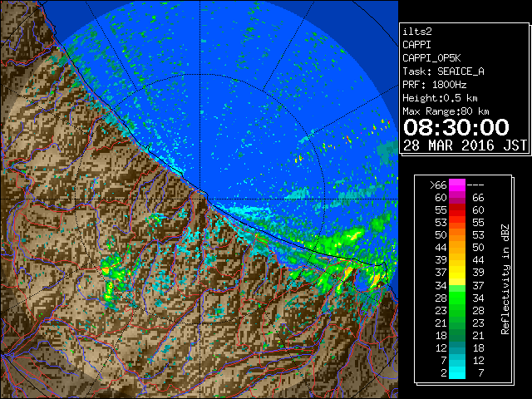Viewport: 532px width, 399px height.
Task: Click the 'Height:0.5 km' line
Action: coord(440,98)
